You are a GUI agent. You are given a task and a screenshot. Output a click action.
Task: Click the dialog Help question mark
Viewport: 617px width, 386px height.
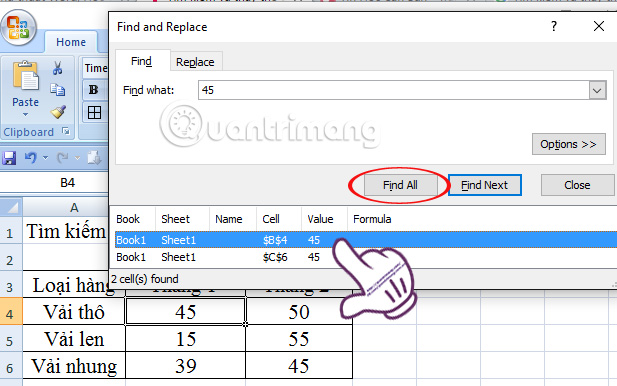click(x=554, y=26)
